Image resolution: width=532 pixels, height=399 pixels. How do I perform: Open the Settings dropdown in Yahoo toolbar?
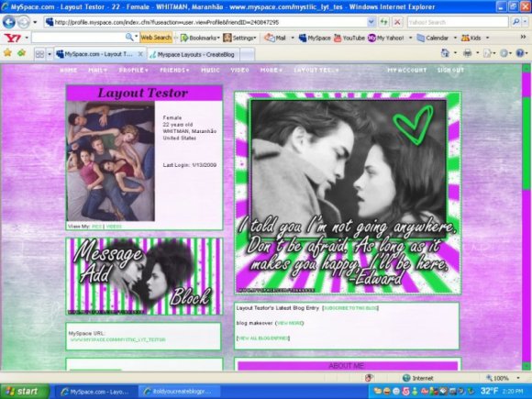pos(239,38)
